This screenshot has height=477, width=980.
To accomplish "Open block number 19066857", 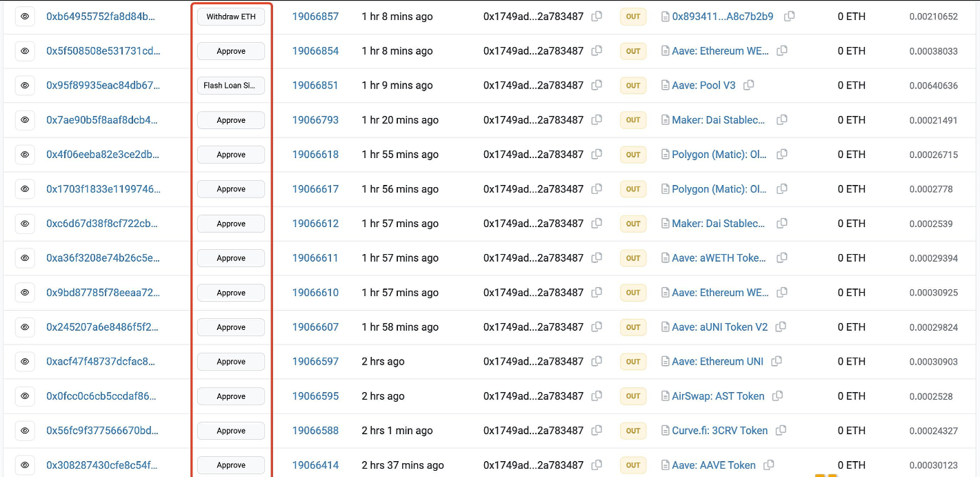I will coord(315,17).
